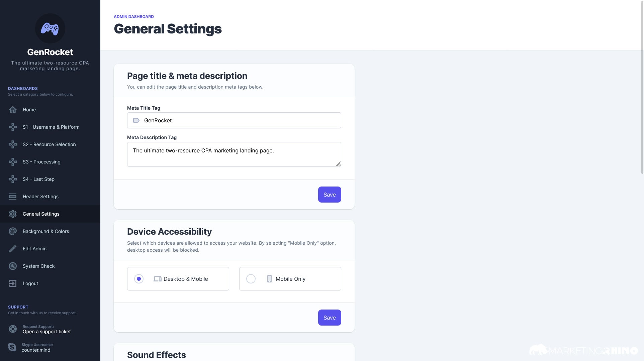Click the Background & Colors palette icon
This screenshot has height=361, width=644.
pyautogui.click(x=13, y=231)
